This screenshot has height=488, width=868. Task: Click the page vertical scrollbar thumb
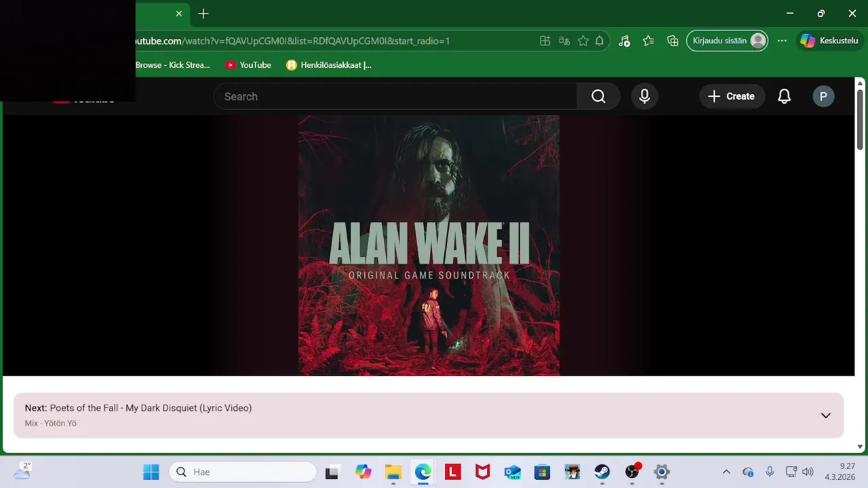tap(860, 119)
